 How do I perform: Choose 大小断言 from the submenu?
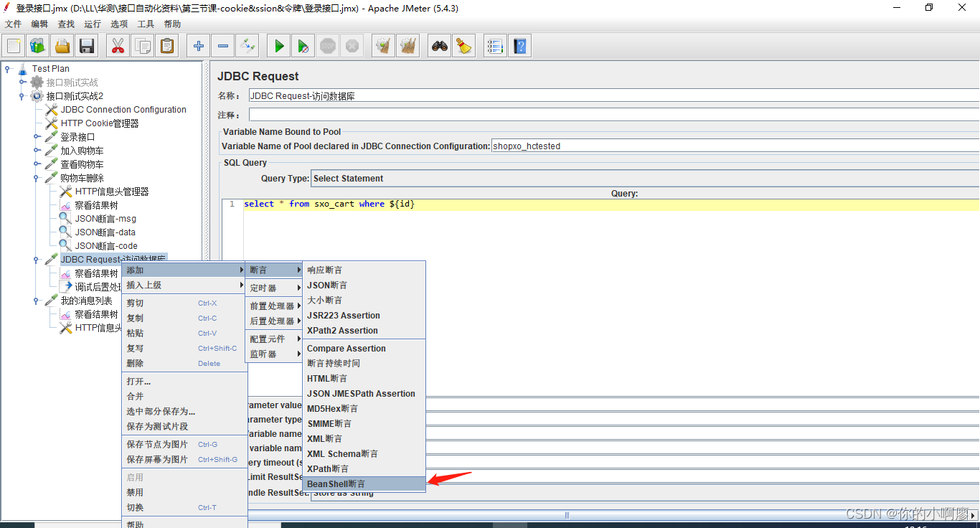pos(364,301)
